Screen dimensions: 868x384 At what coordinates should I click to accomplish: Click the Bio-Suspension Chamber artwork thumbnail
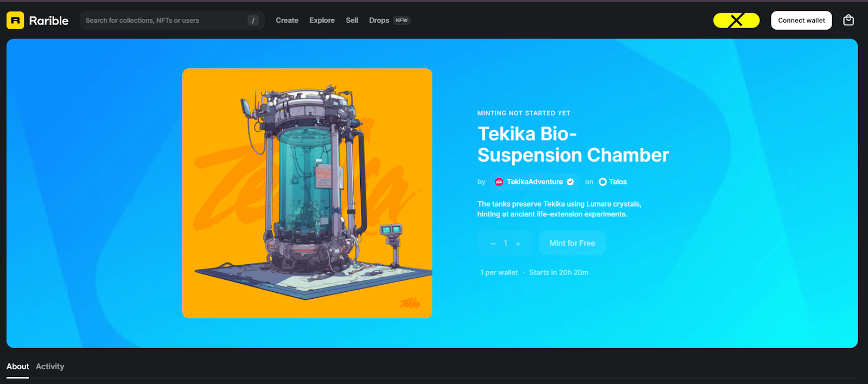[x=308, y=193]
